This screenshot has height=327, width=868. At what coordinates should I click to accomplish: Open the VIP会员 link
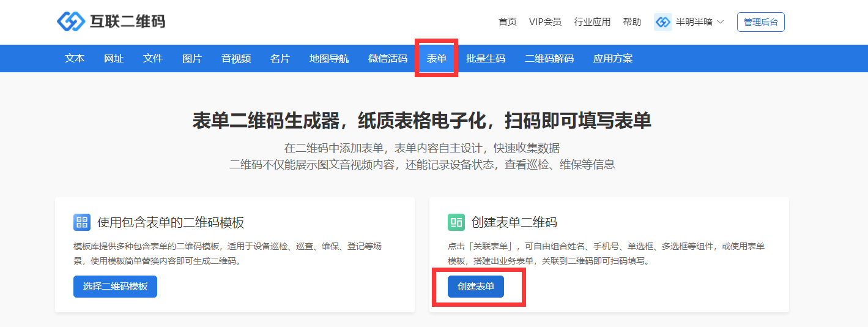[x=545, y=22]
